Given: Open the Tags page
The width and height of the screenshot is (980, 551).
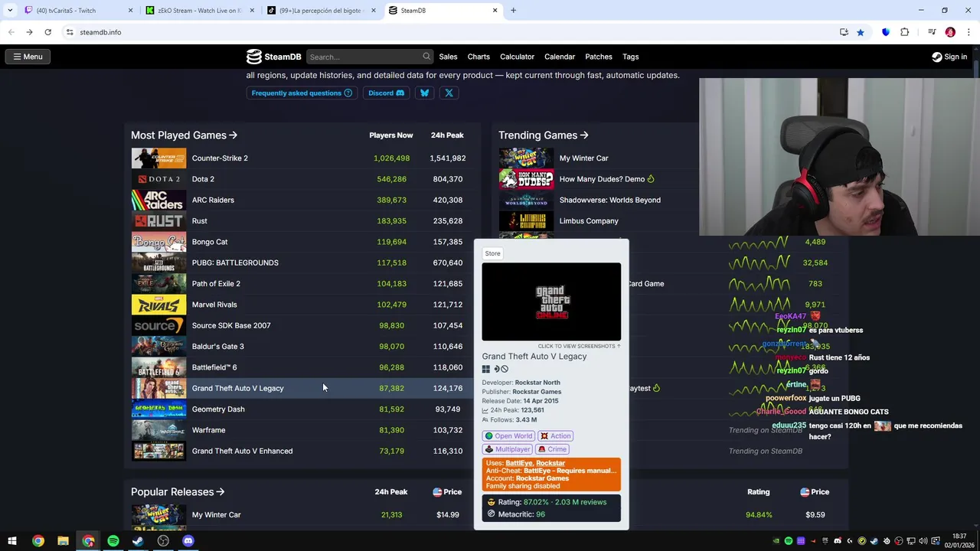Looking at the screenshot, I should click(x=631, y=57).
